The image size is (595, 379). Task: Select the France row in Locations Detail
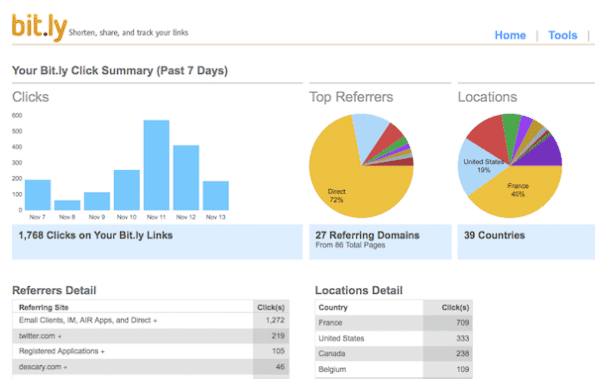coord(394,323)
